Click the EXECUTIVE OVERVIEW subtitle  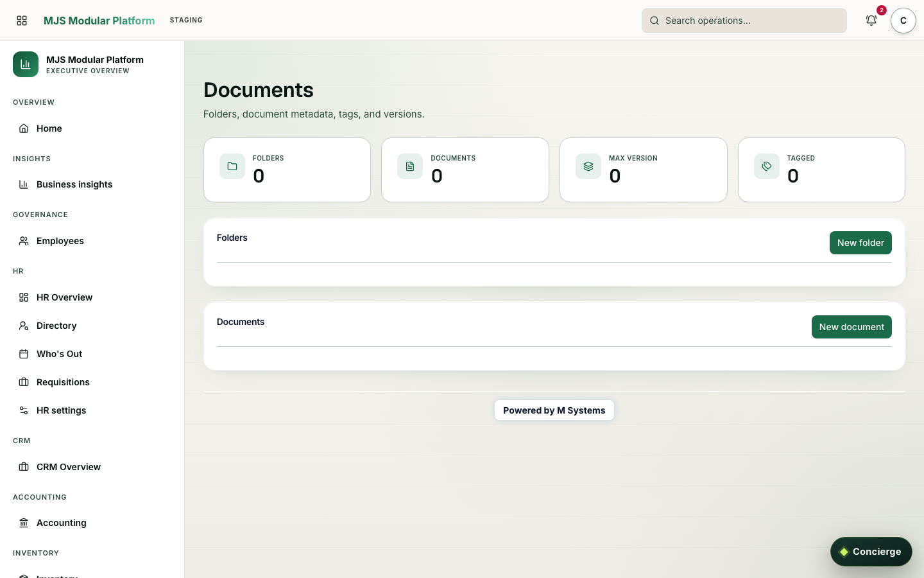click(88, 71)
